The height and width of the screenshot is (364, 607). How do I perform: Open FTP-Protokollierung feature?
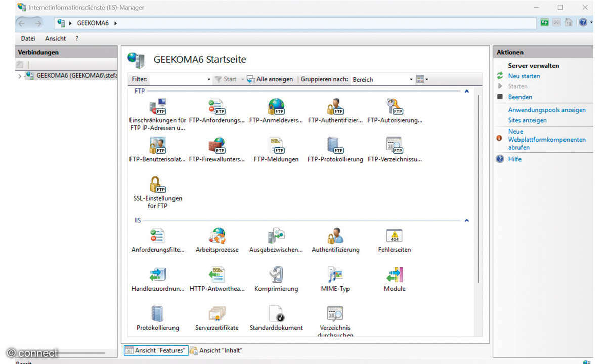tap(335, 150)
